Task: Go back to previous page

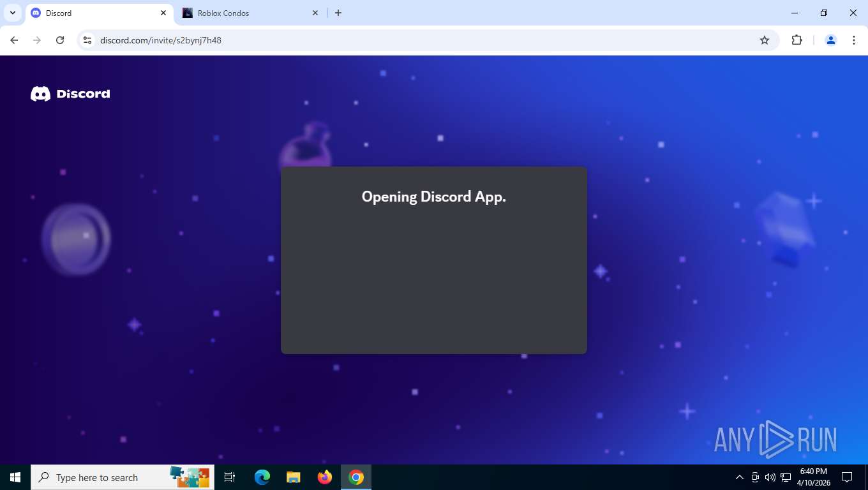Action: coord(14,40)
